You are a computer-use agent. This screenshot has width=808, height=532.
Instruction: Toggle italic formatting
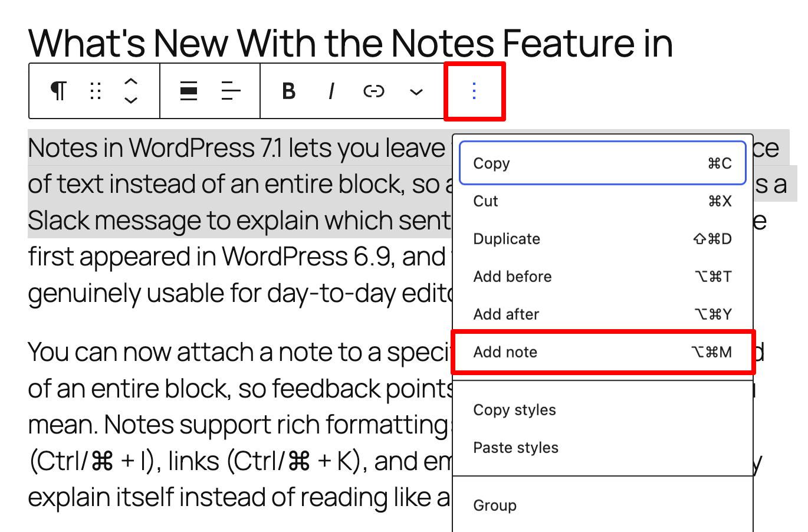(331, 91)
